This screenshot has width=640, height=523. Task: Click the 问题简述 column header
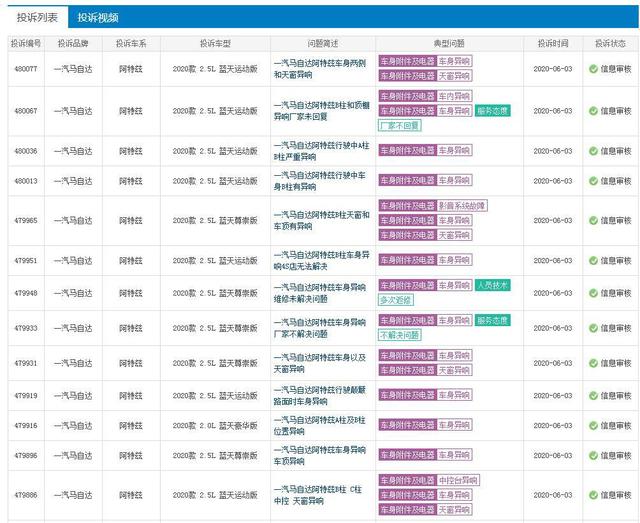(x=322, y=44)
